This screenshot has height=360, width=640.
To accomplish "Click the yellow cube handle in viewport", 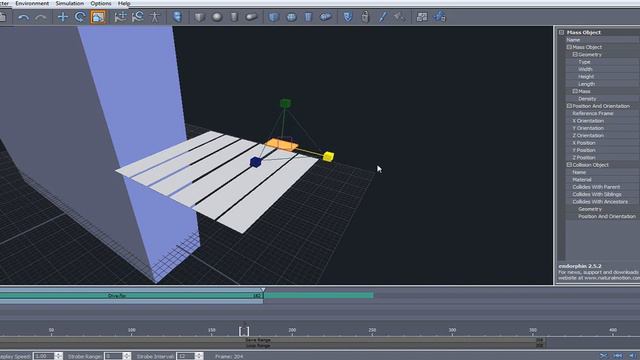I will point(328,156).
